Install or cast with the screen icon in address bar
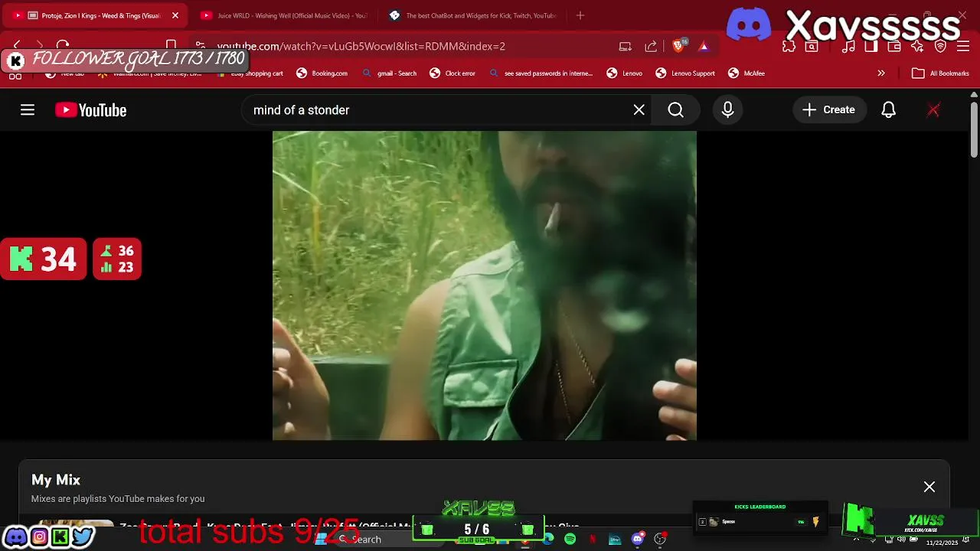Screen dimensions: 980x551 point(626,46)
